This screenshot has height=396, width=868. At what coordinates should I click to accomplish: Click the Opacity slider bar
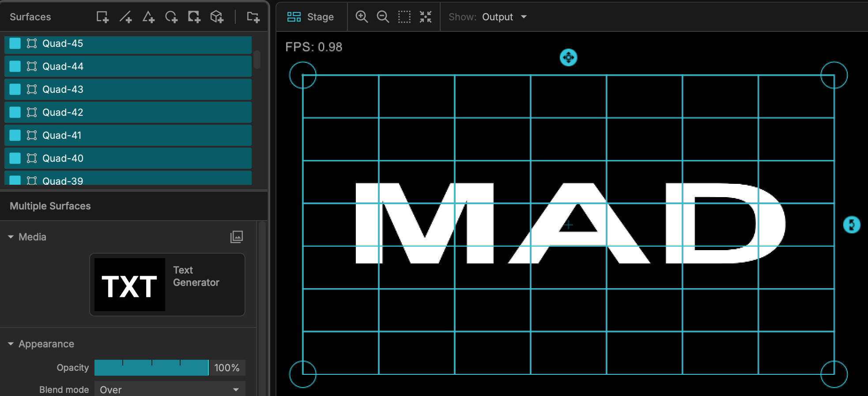click(151, 368)
